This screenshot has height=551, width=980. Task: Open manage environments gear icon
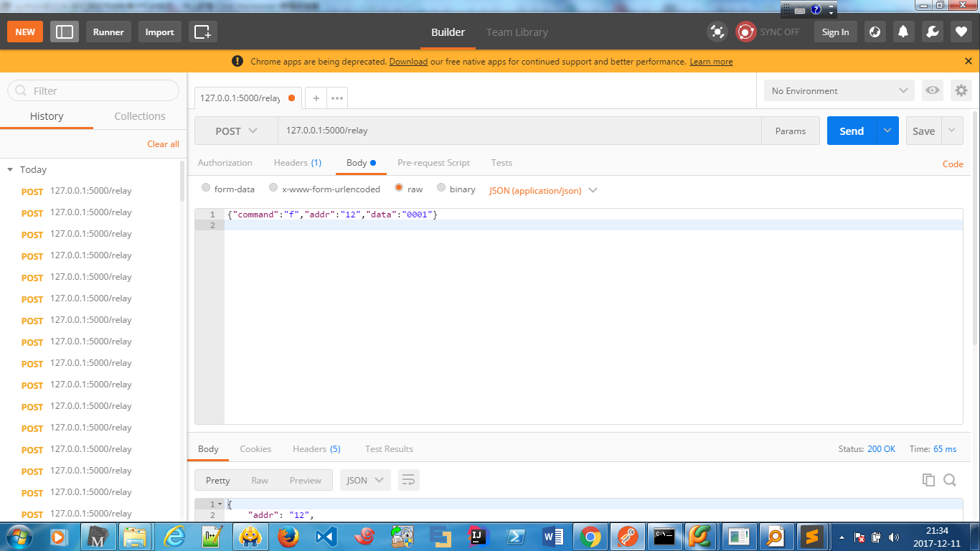(x=961, y=90)
